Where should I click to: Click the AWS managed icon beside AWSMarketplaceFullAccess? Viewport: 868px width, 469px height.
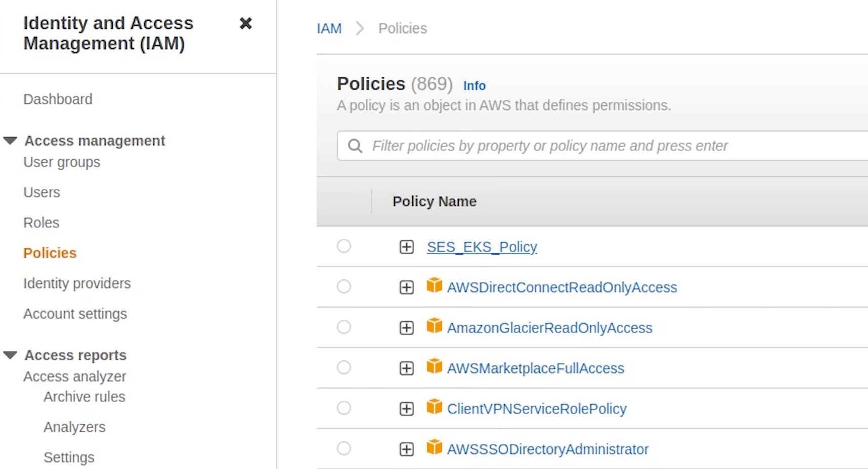click(434, 366)
